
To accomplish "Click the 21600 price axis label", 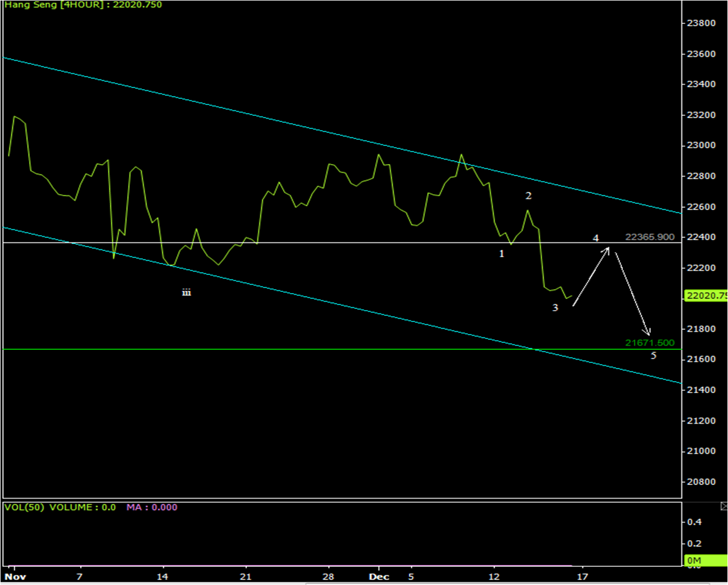I will (701, 360).
